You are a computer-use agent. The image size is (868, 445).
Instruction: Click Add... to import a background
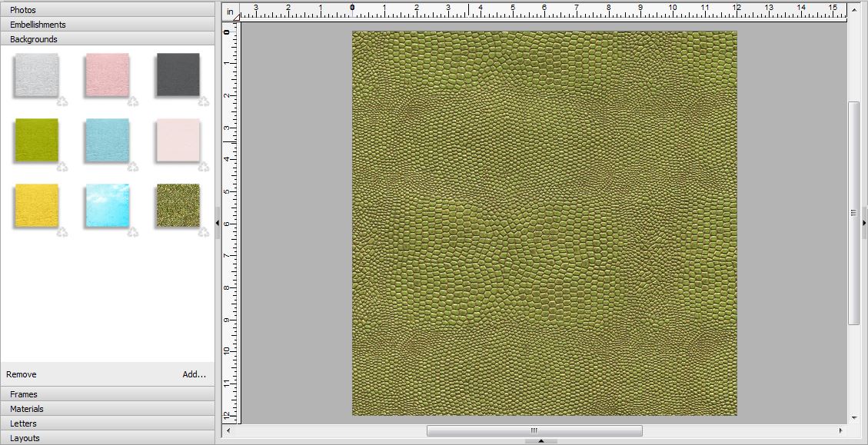194,374
